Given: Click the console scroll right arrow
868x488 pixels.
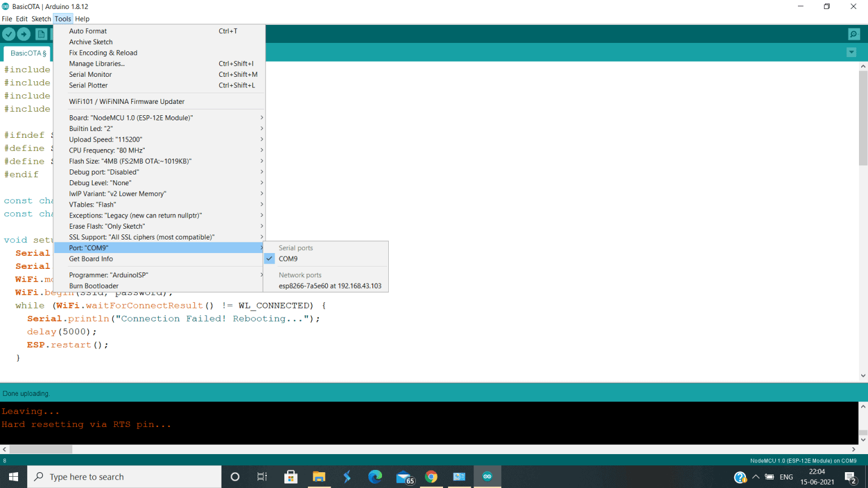Looking at the screenshot, I should tap(854, 449).
